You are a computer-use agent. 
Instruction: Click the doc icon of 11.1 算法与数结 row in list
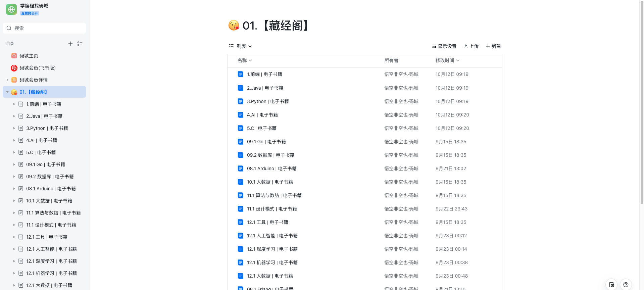tap(240, 195)
